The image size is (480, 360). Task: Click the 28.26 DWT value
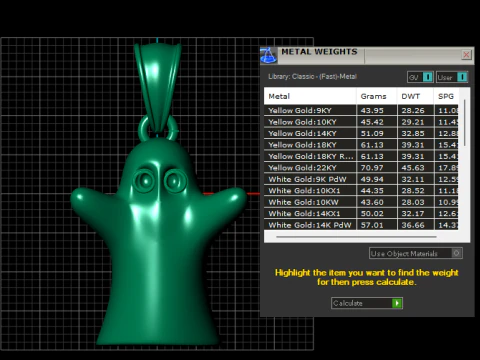pos(413,110)
